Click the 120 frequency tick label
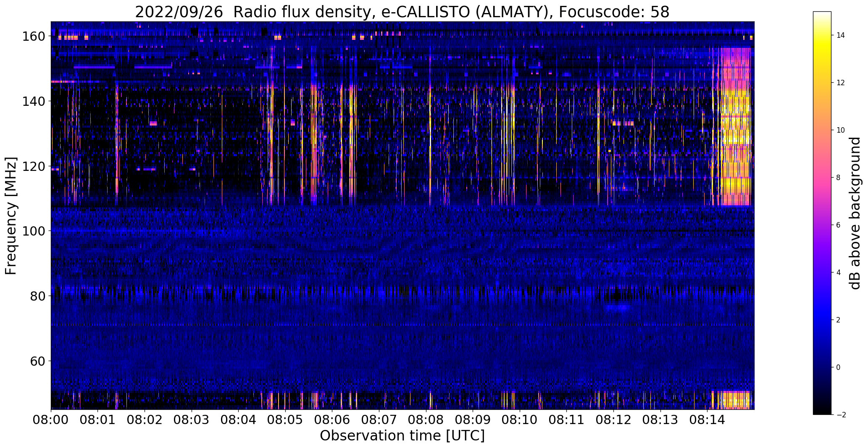 pyautogui.click(x=34, y=166)
